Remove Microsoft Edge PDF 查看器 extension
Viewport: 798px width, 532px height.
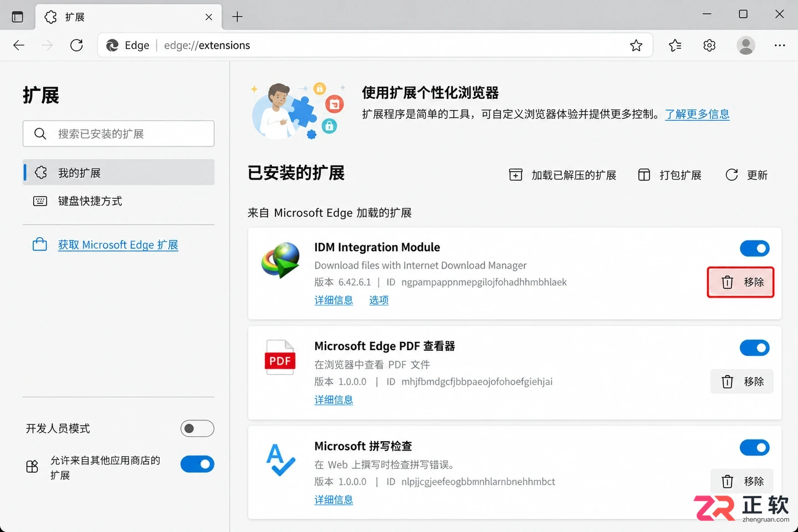pyautogui.click(x=742, y=382)
